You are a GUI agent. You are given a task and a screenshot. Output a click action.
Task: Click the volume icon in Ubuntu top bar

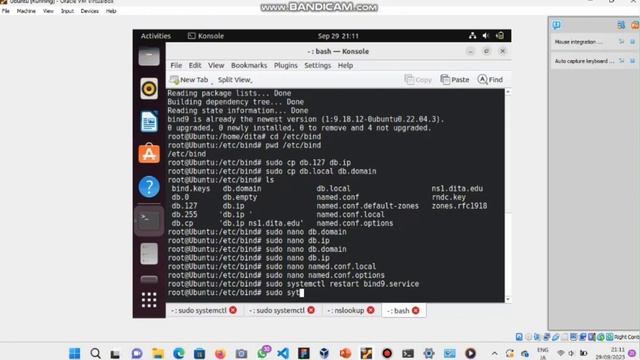[x=486, y=36]
